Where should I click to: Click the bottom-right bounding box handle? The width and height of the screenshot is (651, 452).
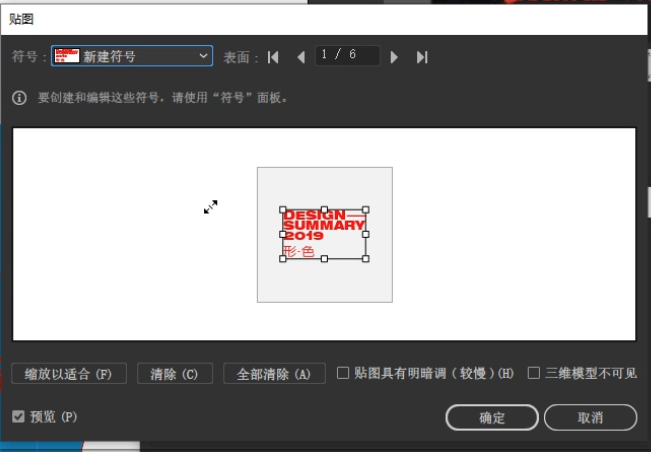pyautogui.click(x=366, y=258)
